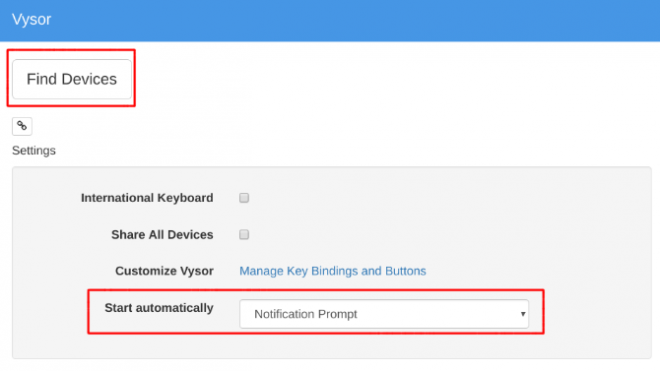The height and width of the screenshot is (371, 660).
Task: Click the dropdown arrow beside Notification Prompt
Action: click(523, 314)
